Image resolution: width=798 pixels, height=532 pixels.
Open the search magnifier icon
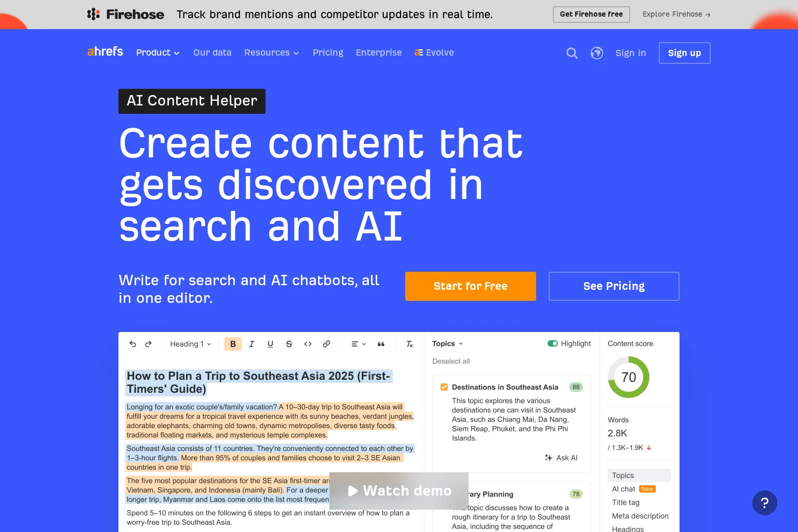click(x=572, y=53)
